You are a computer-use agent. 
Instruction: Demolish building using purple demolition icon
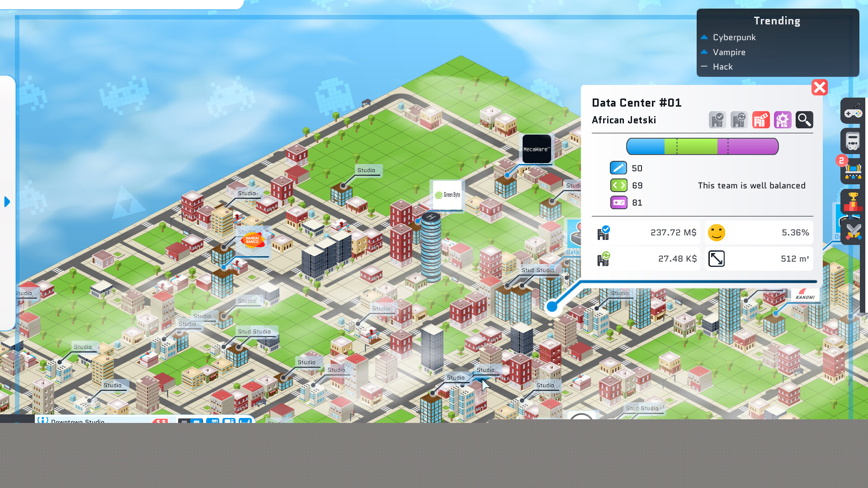point(783,119)
